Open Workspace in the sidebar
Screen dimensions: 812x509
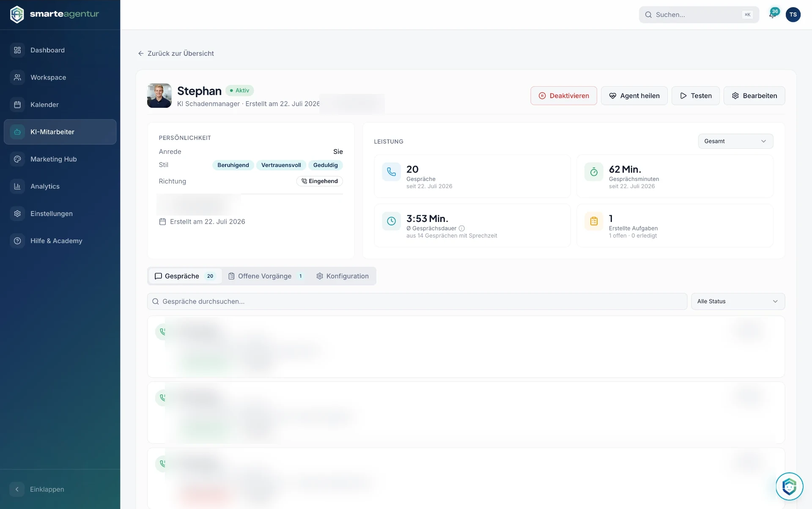coord(60,77)
